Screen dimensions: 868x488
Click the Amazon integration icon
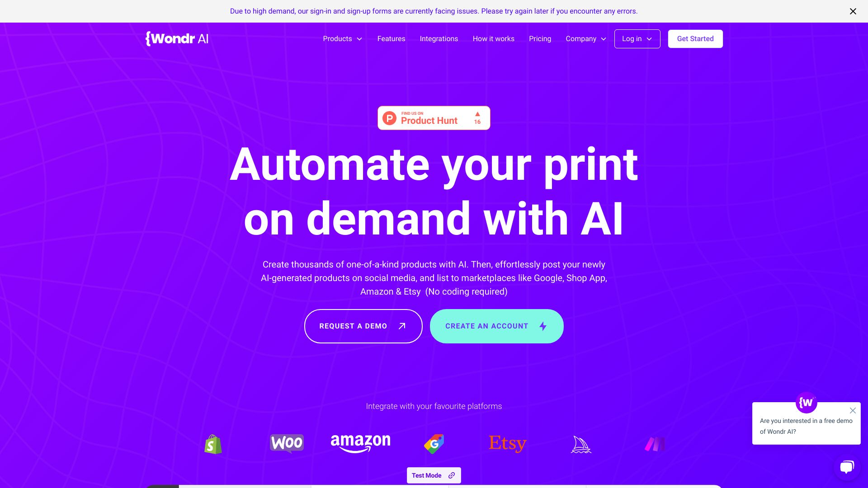click(x=360, y=444)
